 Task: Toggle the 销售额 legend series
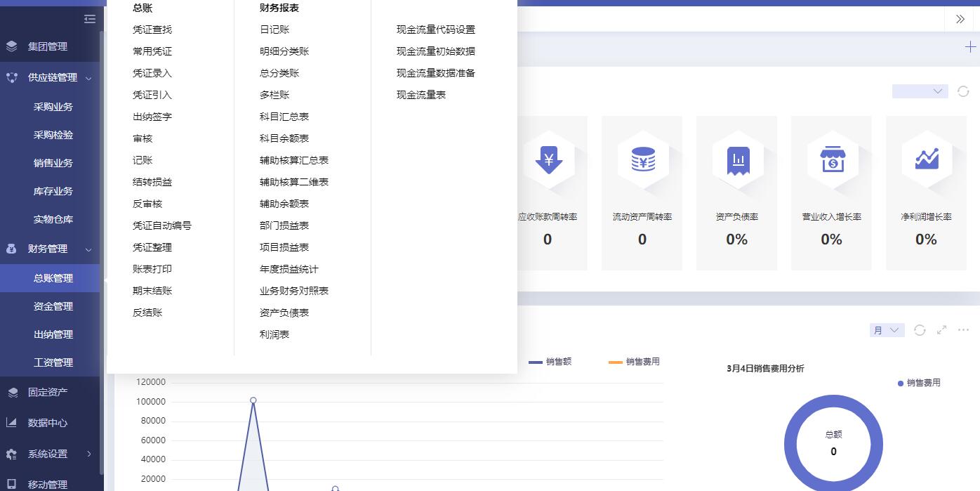click(550, 362)
